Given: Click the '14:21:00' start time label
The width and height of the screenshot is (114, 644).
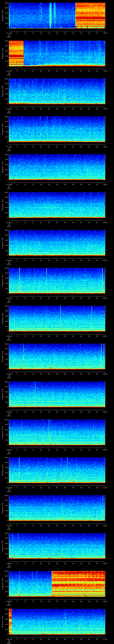Looking at the screenshot, I should (9, 298).
